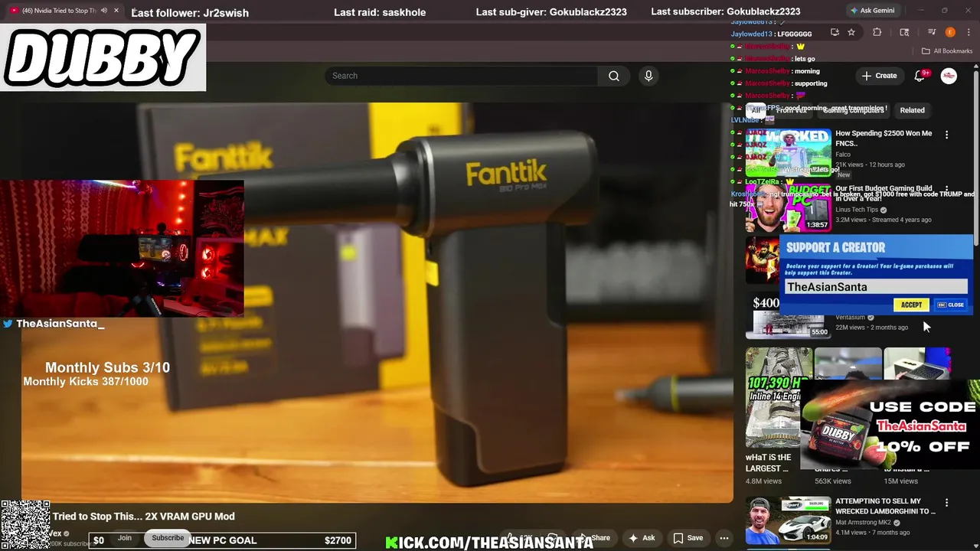
Task: Start voice search with the microphone
Action: point(648,76)
